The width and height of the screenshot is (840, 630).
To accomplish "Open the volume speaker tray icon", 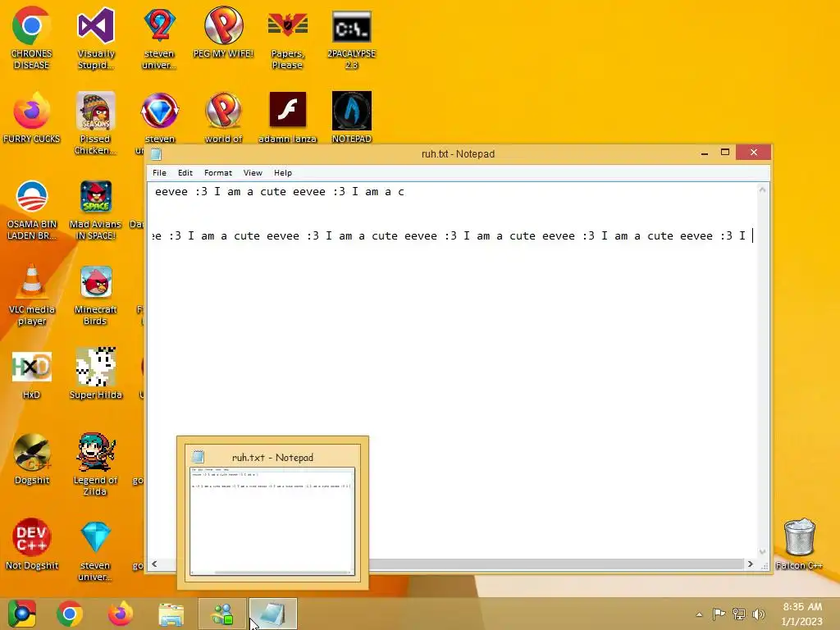I will point(759,614).
